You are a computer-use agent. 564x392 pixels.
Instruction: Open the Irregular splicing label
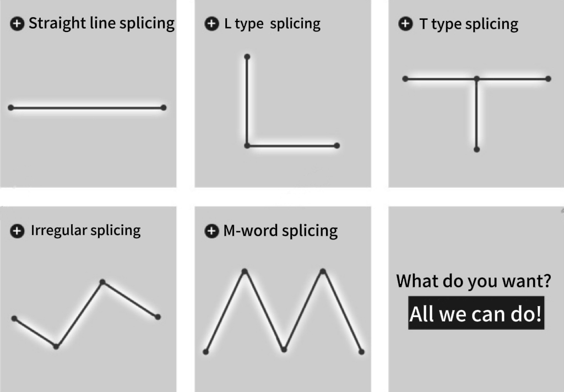click(85, 230)
